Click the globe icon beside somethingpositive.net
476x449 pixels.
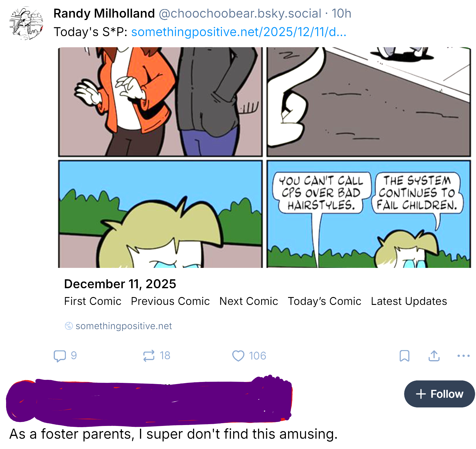click(x=69, y=326)
